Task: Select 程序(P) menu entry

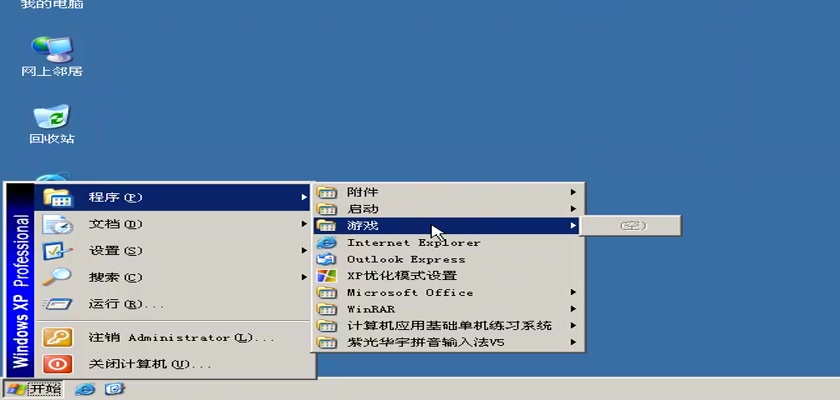Action: pyautogui.click(x=172, y=198)
